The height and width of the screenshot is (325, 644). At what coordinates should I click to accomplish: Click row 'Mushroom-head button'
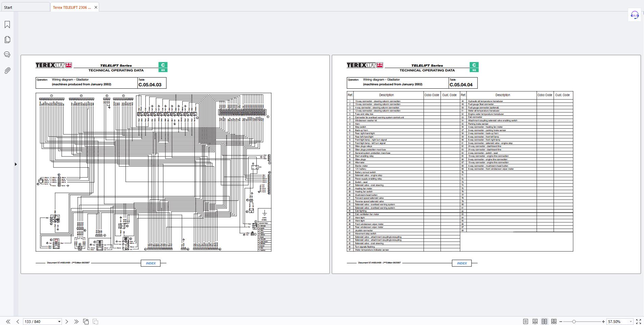point(403,195)
